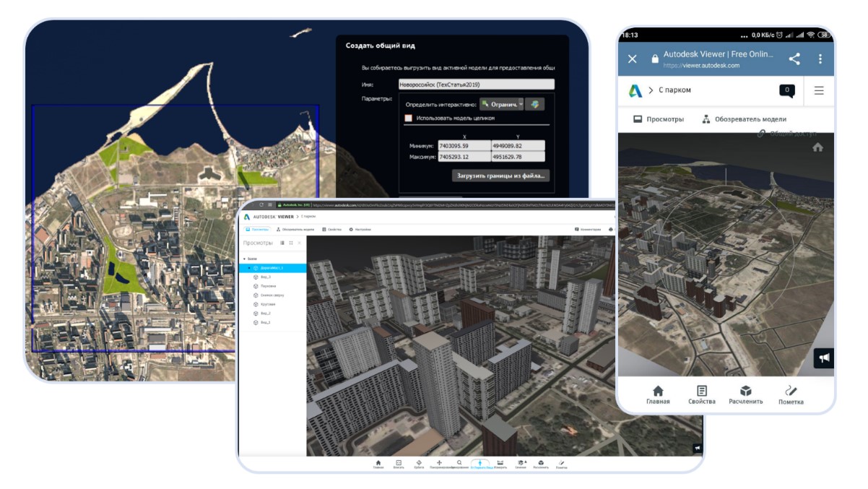Select the Пометка markup tool in the desktop toolbar
This screenshot has height=489, width=868.
(x=561, y=464)
